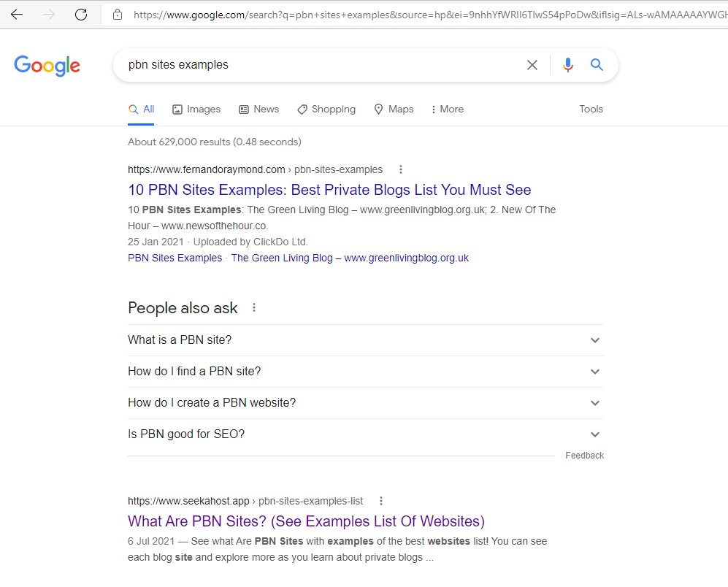Switch to the News search tab

(258, 110)
